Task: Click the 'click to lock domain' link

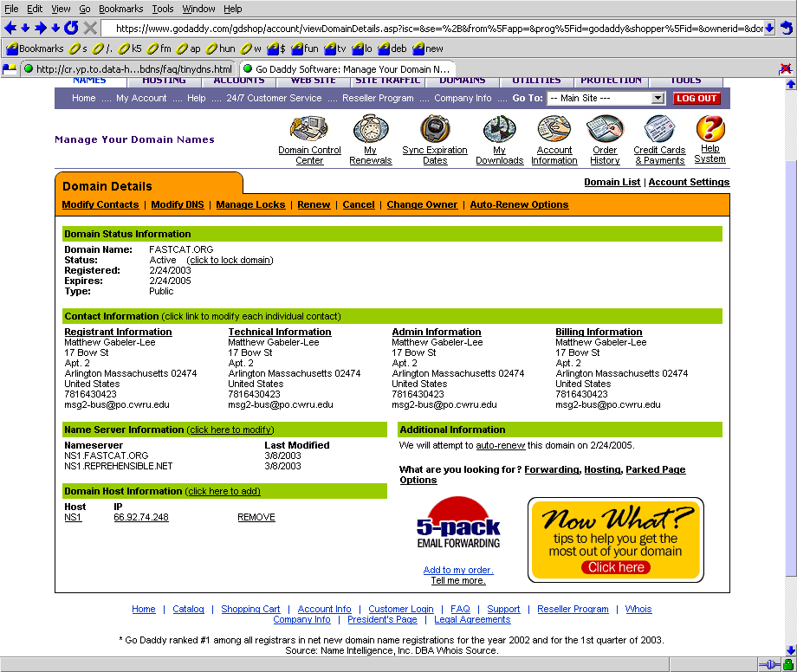Action: [x=230, y=260]
